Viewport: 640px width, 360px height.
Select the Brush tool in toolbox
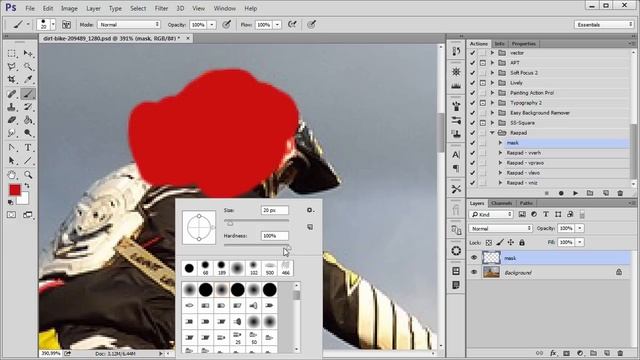tap(28, 94)
